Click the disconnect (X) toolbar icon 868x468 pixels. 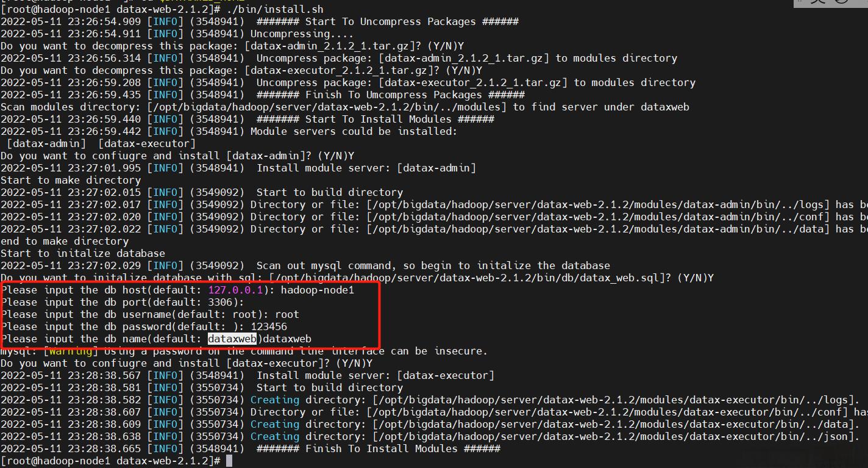pyautogui.click(x=818, y=2)
